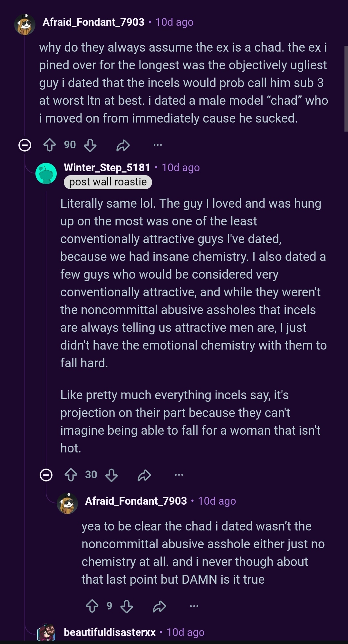
Task: Share the top Afraid_Fondant_7903 comment
Action: tap(123, 145)
